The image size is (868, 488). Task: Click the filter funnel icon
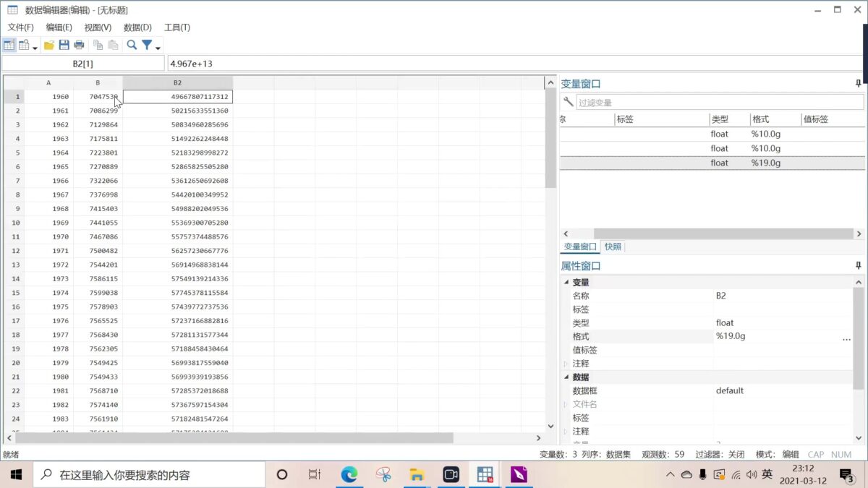(147, 45)
